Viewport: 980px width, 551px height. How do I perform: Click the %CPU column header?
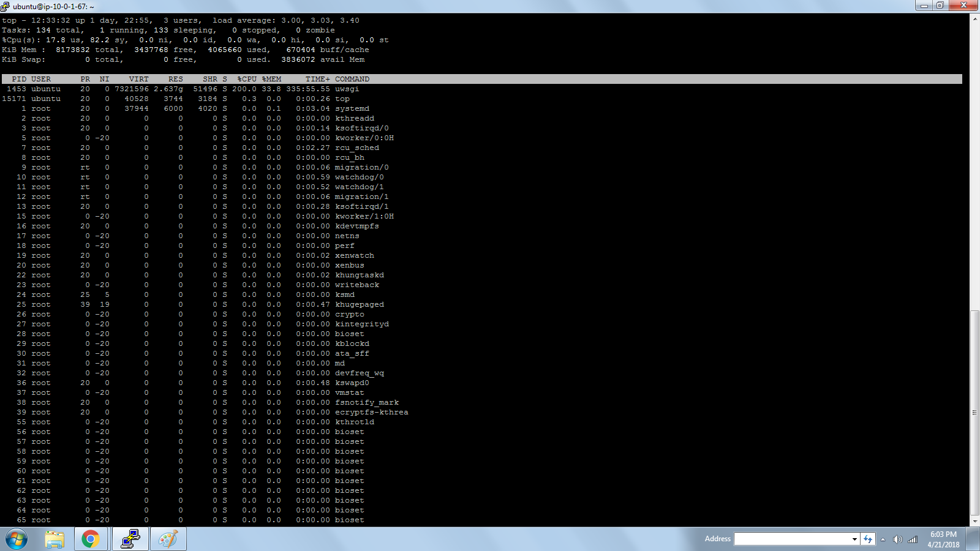247,79
